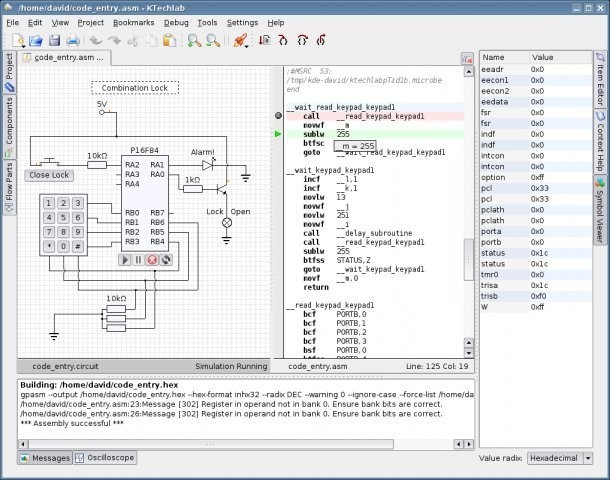Image resolution: width=610 pixels, height=480 pixels.
Task: Expand the Components side panel
Action: [x=9, y=128]
